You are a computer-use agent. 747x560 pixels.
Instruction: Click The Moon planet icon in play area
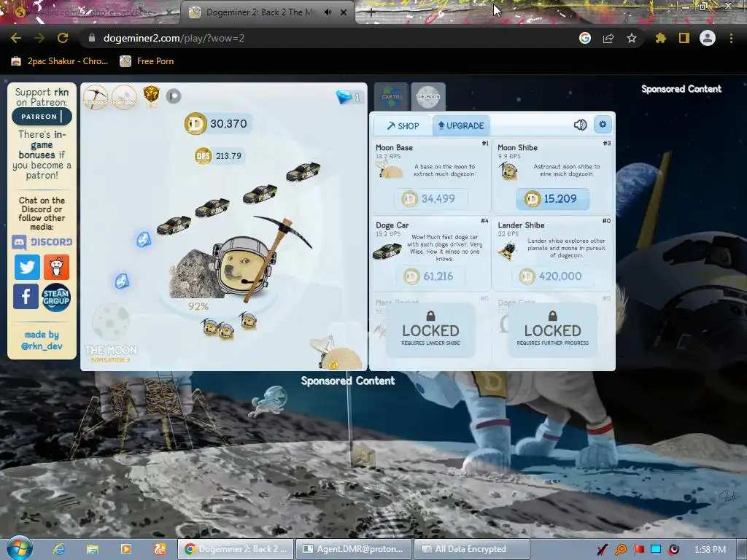coord(111,322)
